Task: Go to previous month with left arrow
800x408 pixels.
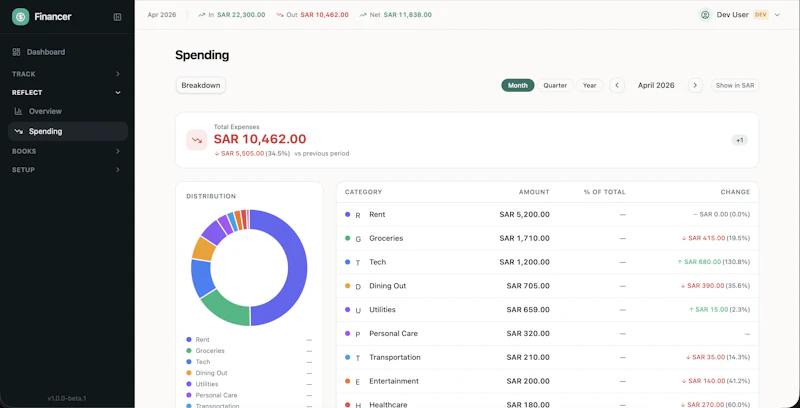Action: point(617,85)
